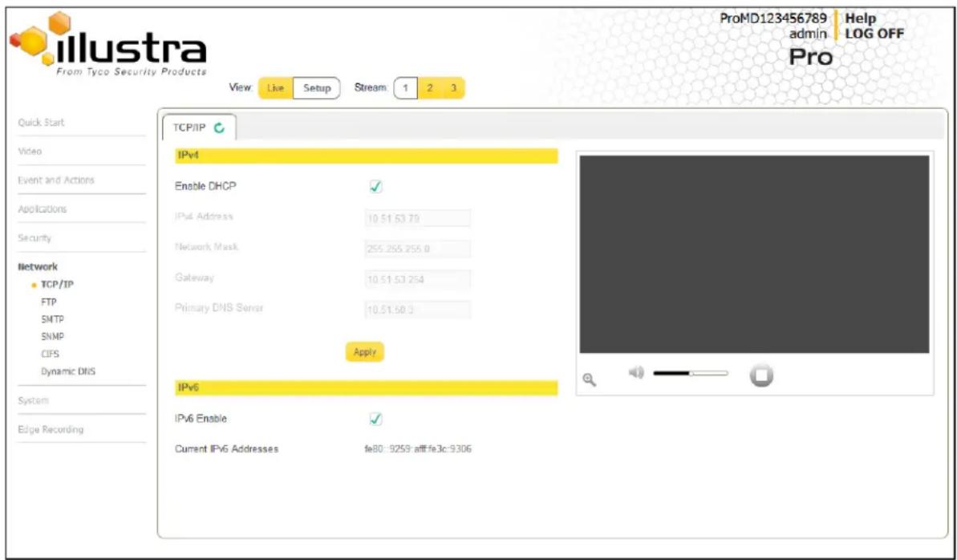This screenshot has width=957, height=560.
Task: Open CIFS settings under Network
Action: point(50,354)
